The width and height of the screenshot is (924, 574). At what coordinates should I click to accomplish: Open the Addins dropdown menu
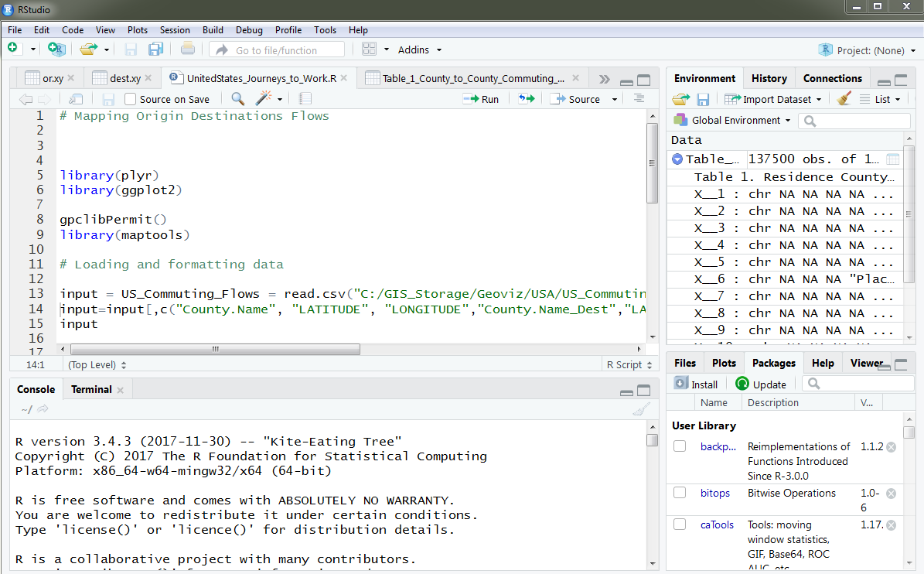pyautogui.click(x=420, y=50)
